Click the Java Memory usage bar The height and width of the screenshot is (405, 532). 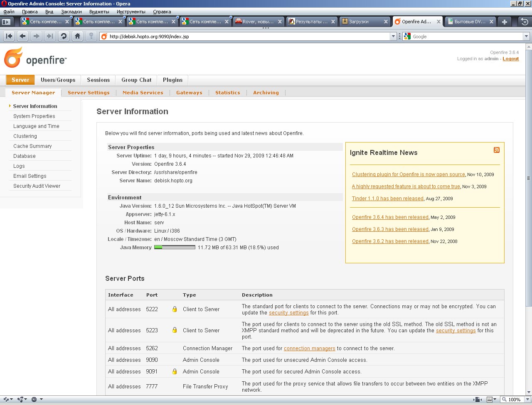click(x=175, y=247)
